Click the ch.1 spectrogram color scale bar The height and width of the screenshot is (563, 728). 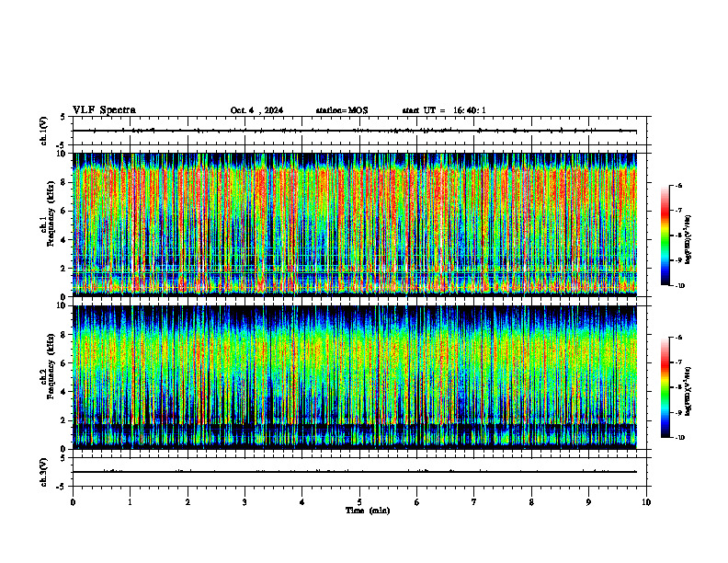[x=665, y=236]
